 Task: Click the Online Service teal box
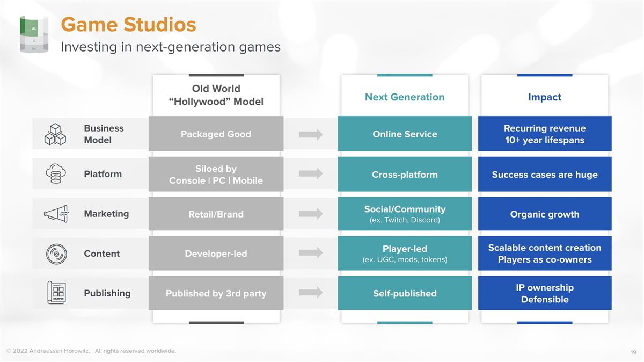click(x=405, y=134)
